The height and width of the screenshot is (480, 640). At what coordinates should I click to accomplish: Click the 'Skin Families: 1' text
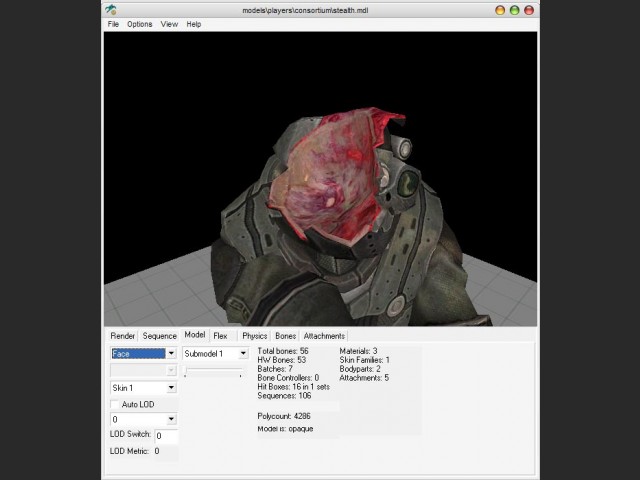(364, 360)
